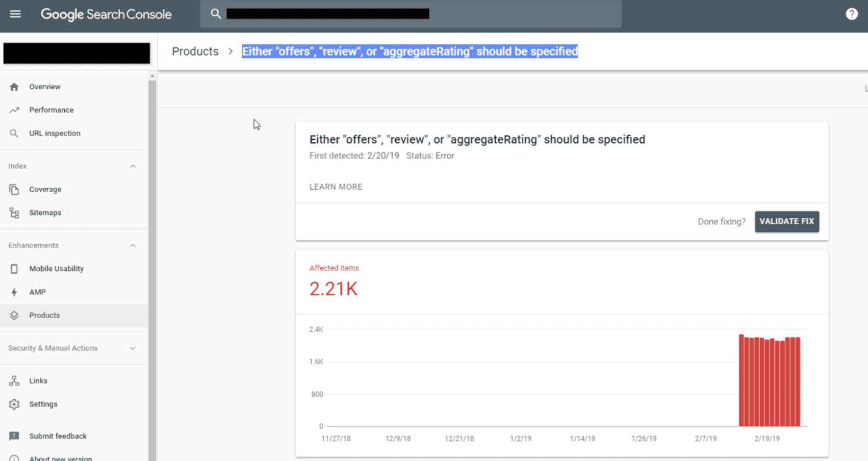Viewport: 868px width, 461px height.
Task: Open the AMP report
Action: [74, 292]
